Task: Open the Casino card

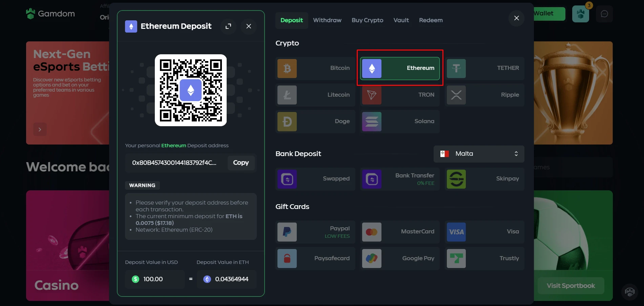Action: (68, 246)
